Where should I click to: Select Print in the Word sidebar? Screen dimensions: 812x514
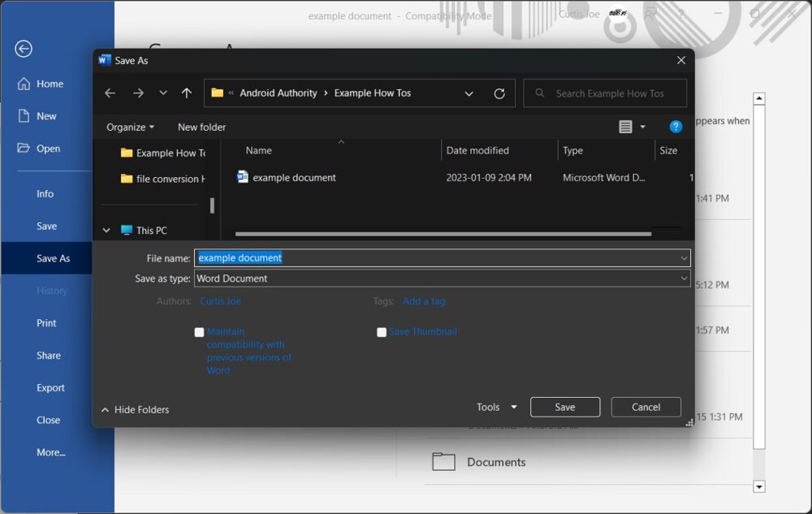click(46, 323)
